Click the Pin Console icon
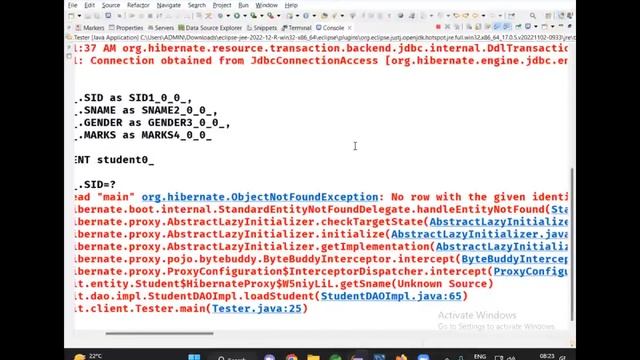This screenshot has height=360, width=640. 518,27
